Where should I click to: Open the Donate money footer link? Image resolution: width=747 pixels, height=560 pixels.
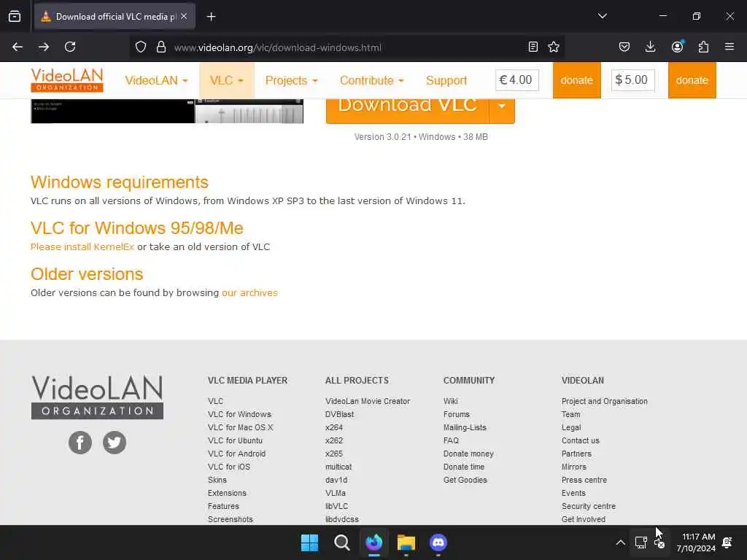(469, 454)
